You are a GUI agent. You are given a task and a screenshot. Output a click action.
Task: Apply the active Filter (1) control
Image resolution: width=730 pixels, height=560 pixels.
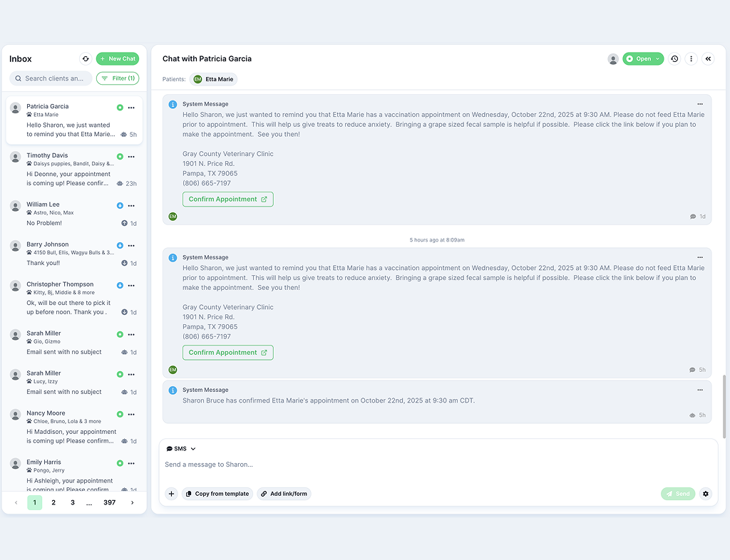click(117, 78)
